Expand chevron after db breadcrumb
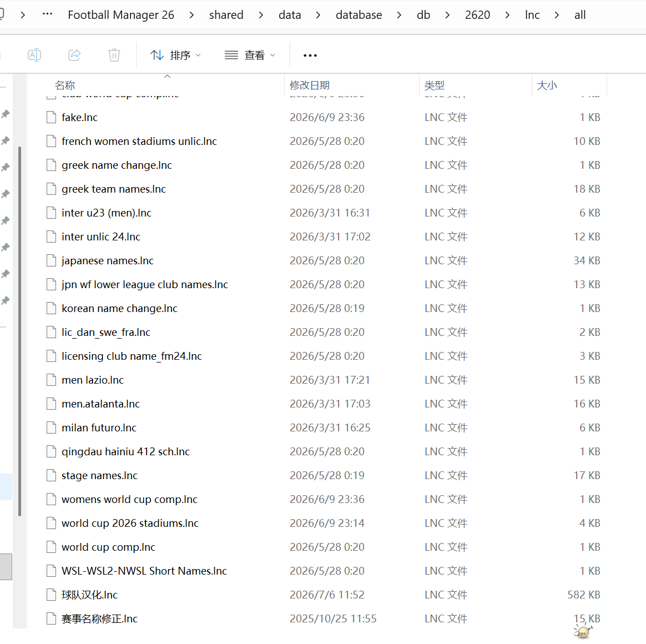Viewport: 646px width, 644px height. pos(447,15)
